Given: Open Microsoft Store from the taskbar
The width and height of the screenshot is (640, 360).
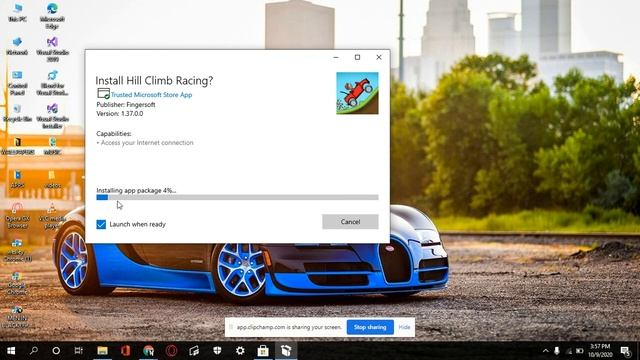Looking at the screenshot, I should point(263,351).
